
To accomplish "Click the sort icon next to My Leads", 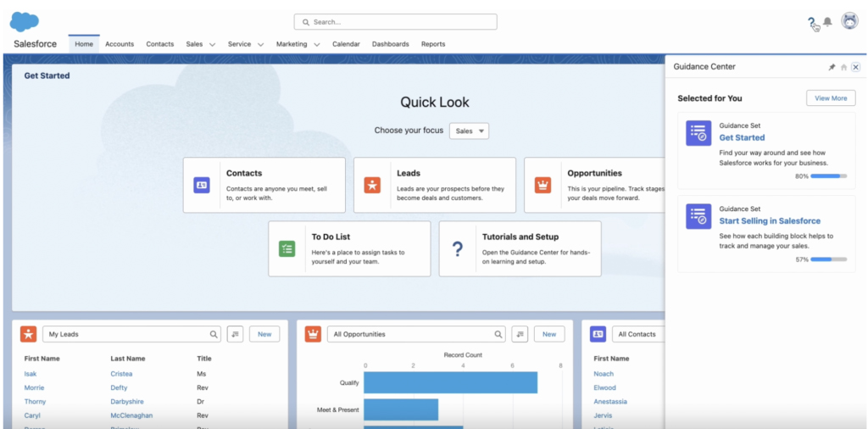I will pos(236,334).
